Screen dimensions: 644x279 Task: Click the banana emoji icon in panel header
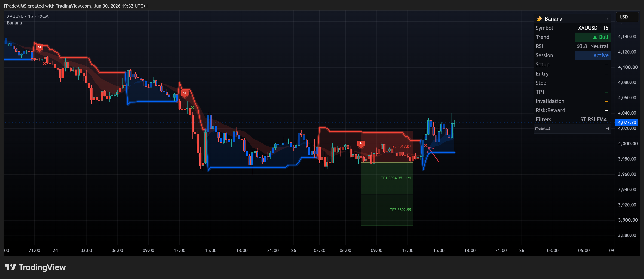539,19
